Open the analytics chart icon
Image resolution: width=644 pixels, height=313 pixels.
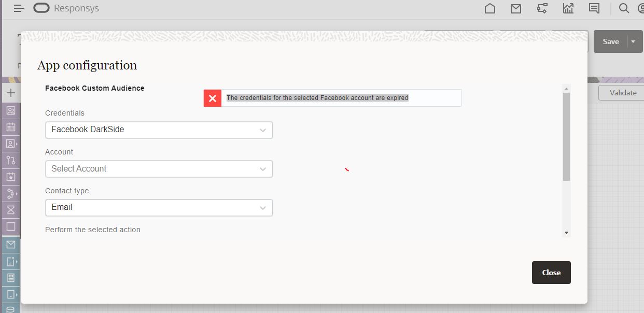pos(568,8)
